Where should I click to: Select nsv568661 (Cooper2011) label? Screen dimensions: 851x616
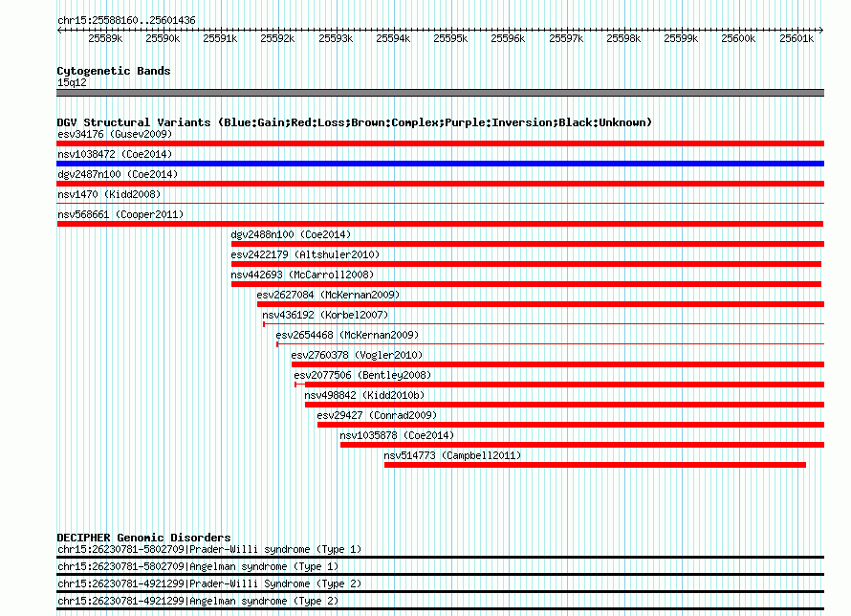click(x=120, y=214)
